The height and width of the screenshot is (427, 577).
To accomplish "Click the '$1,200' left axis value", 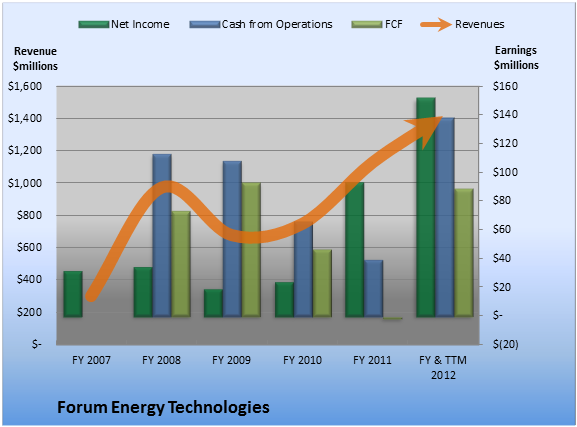I will click(x=25, y=151).
